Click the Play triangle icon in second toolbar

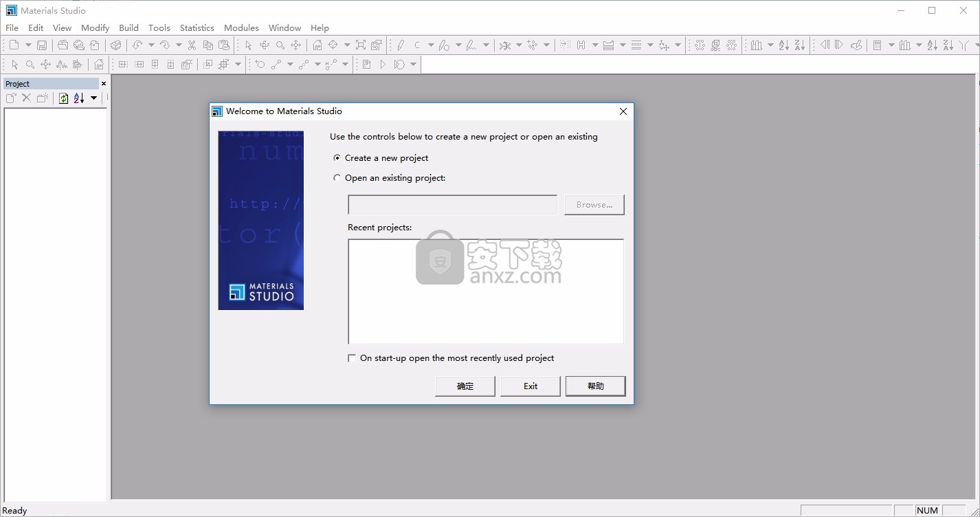(x=383, y=65)
